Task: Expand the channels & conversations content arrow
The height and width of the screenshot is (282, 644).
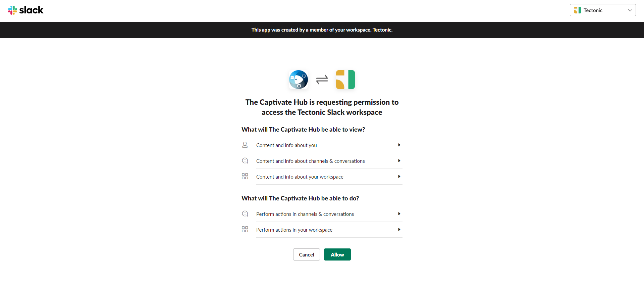Action: (x=399, y=161)
